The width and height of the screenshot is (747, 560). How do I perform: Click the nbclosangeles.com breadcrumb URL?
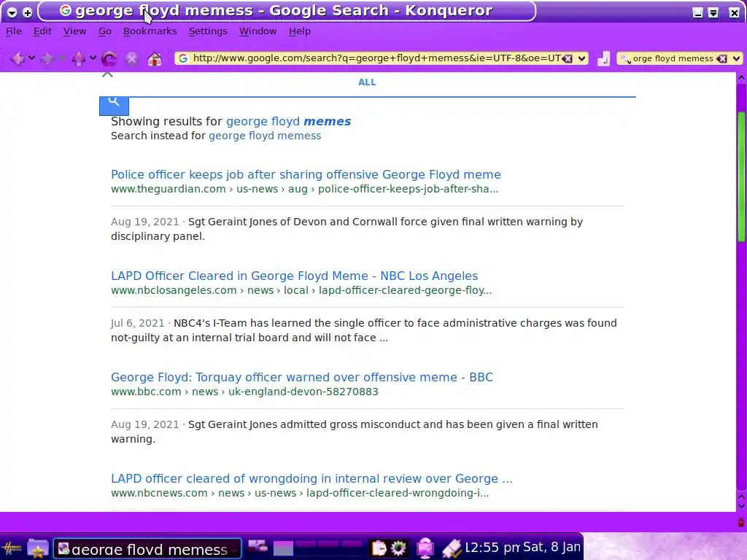[301, 290]
